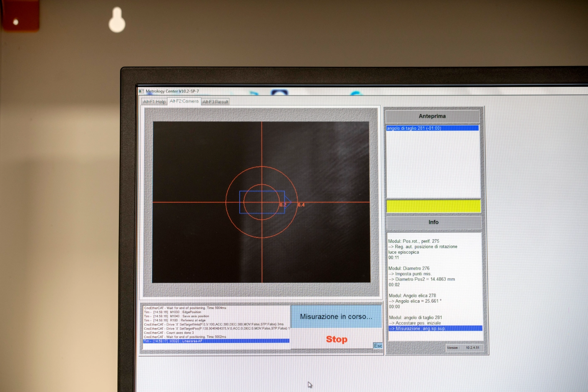The image size is (588, 392).
Task: Click the Esc button below the status panel
Action: point(378,345)
